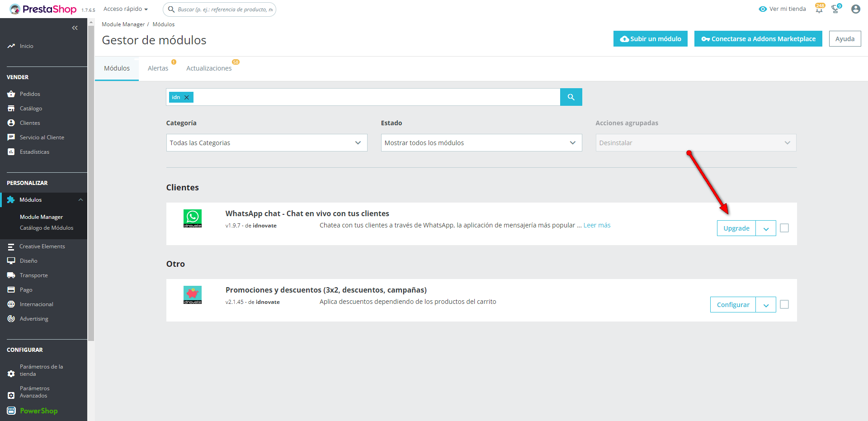Click the eye icon next to Ver mi tienda
Viewport: 868px width, 421px height.
coord(763,9)
